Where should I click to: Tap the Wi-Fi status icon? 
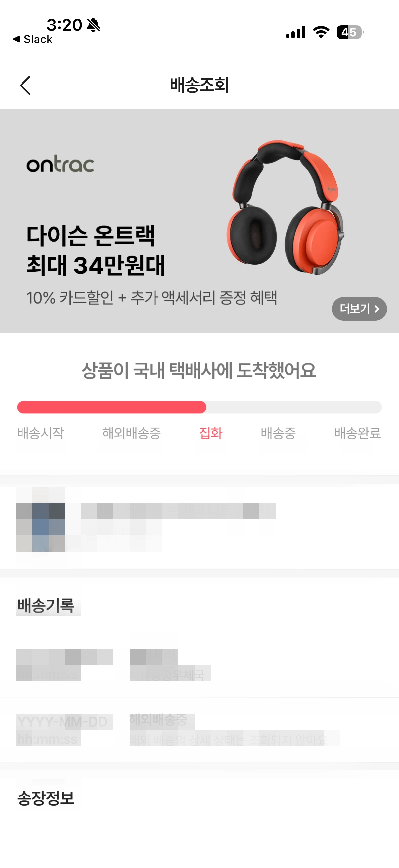(x=321, y=32)
